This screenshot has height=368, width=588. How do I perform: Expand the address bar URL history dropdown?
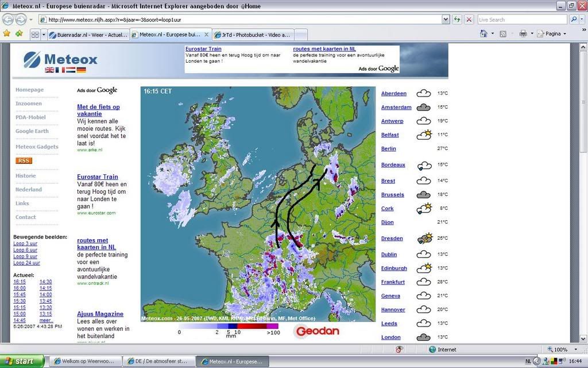(x=446, y=20)
